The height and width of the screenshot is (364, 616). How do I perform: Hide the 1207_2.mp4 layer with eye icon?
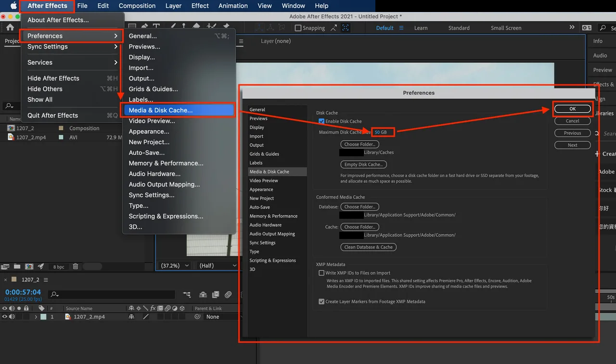(x=5, y=317)
